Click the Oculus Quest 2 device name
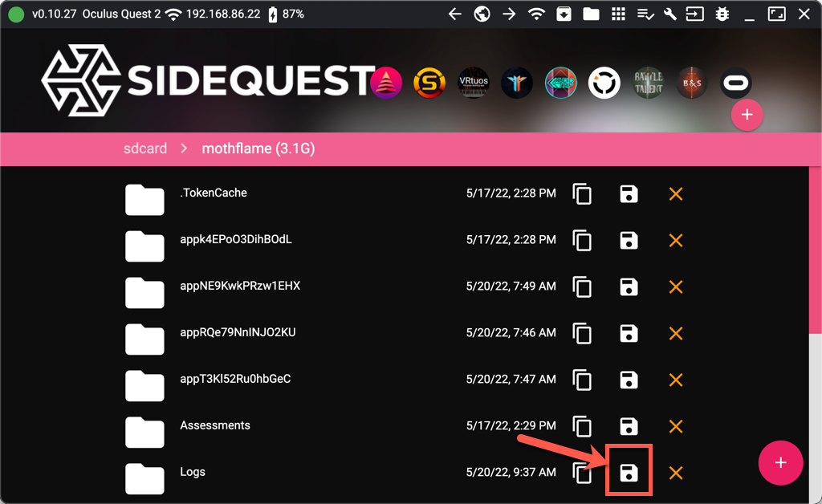822x504 pixels. pyautogui.click(x=122, y=14)
